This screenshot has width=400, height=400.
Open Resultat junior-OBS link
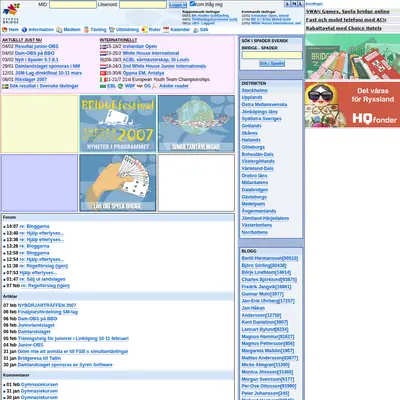pyautogui.click(x=37, y=47)
